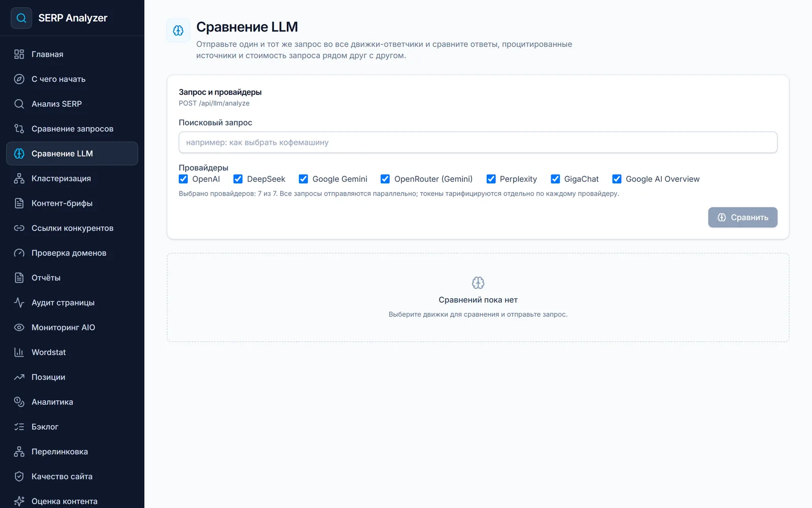812x508 pixels.
Task: Click the file icon beside Отчёты
Action: click(19, 278)
